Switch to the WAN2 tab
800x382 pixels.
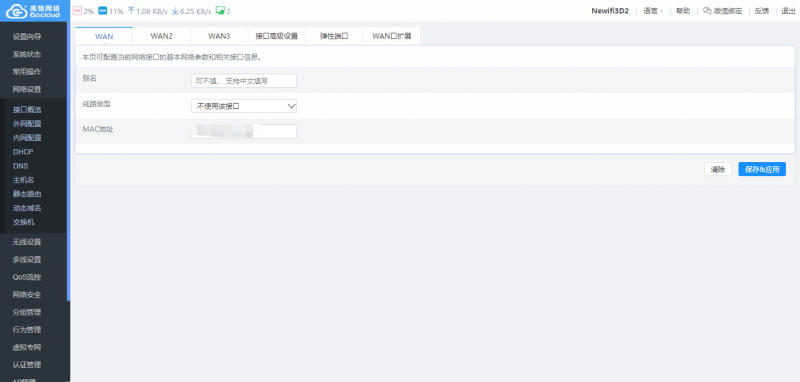(x=161, y=36)
